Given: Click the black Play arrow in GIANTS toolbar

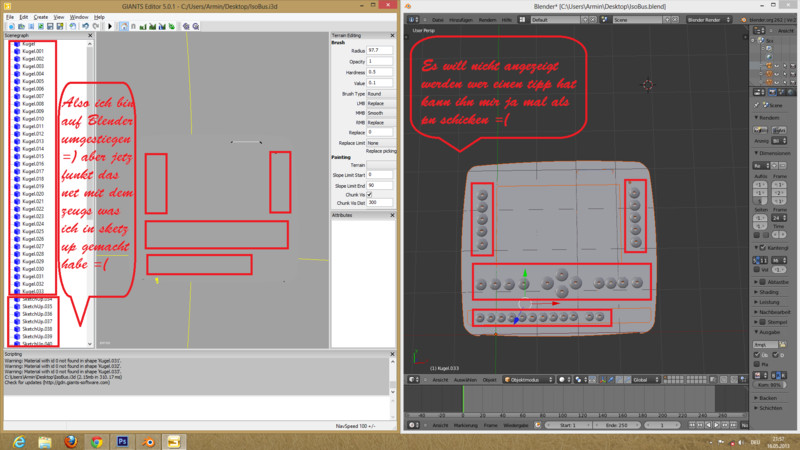Looking at the screenshot, I should point(110,26).
